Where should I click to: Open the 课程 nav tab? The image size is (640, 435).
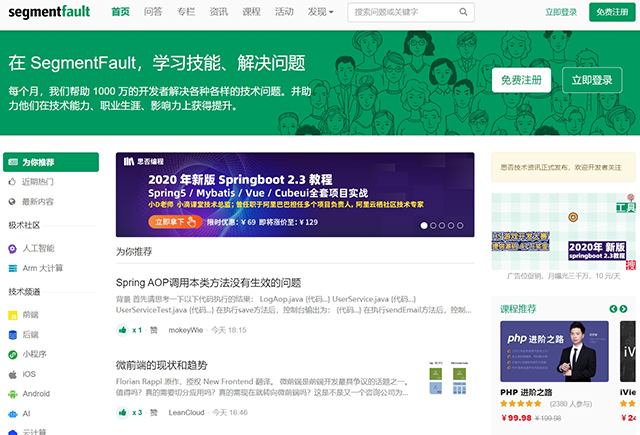[251, 12]
